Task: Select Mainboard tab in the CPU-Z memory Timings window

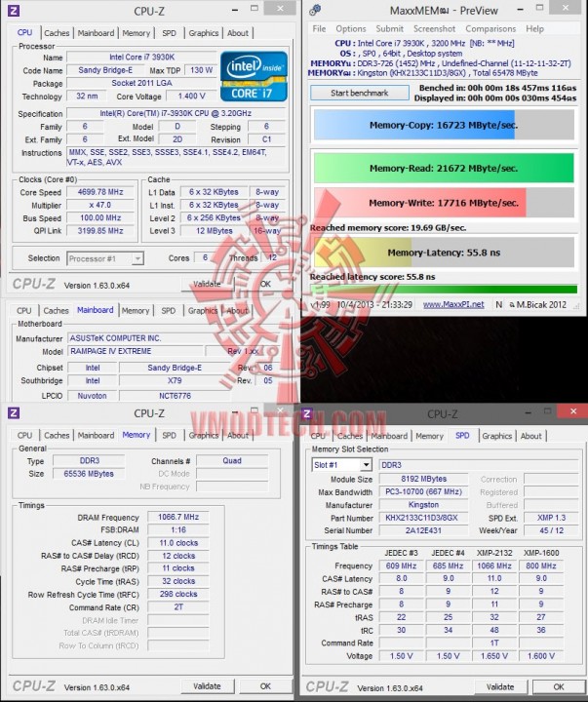Action: coord(96,435)
